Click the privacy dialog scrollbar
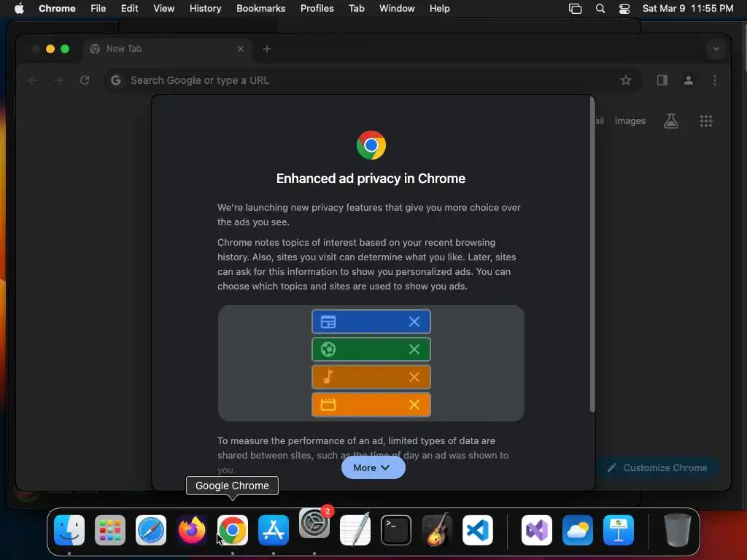This screenshot has height=560, width=747. click(592, 254)
